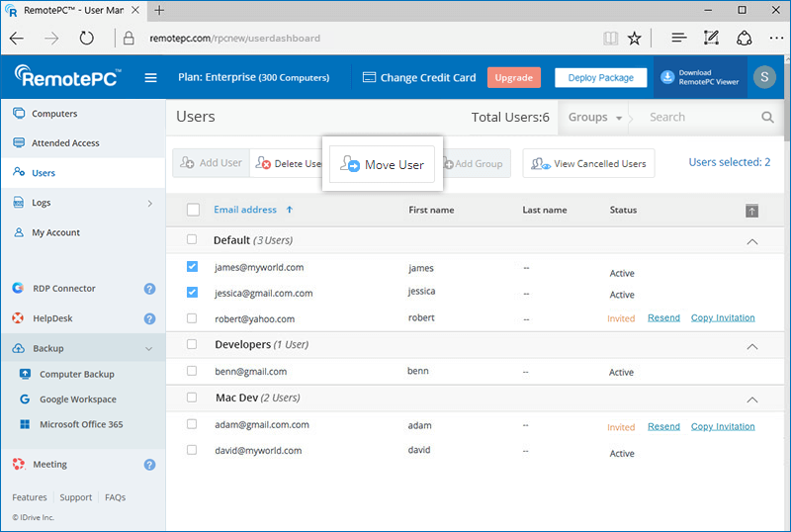791x532 pixels.
Task: Collapse the Backup sidebar section
Action: click(148, 349)
